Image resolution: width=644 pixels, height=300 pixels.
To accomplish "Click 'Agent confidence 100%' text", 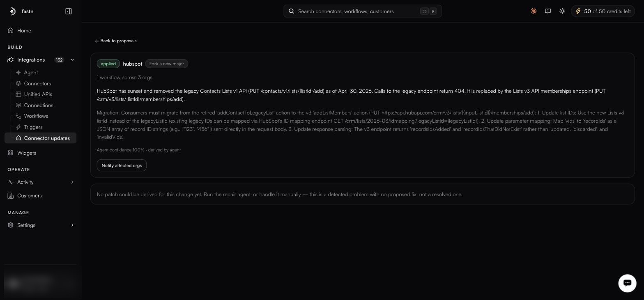I will pos(121,150).
